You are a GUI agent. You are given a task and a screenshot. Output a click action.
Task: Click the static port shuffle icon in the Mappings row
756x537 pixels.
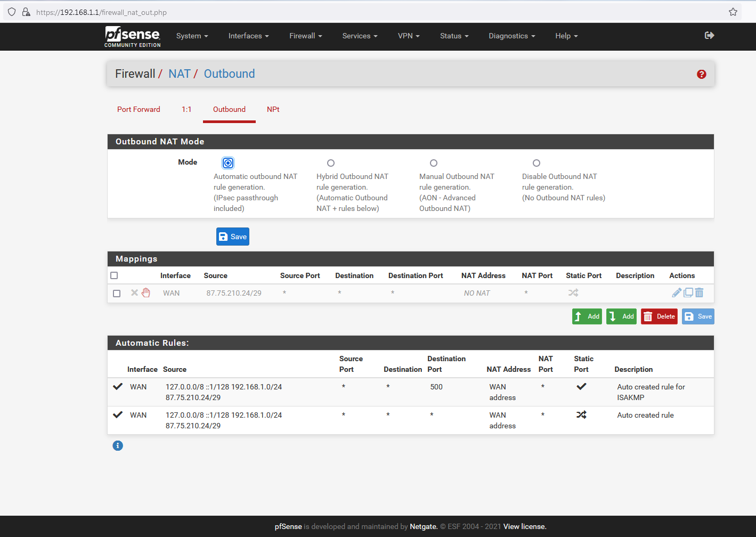pyautogui.click(x=573, y=292)
